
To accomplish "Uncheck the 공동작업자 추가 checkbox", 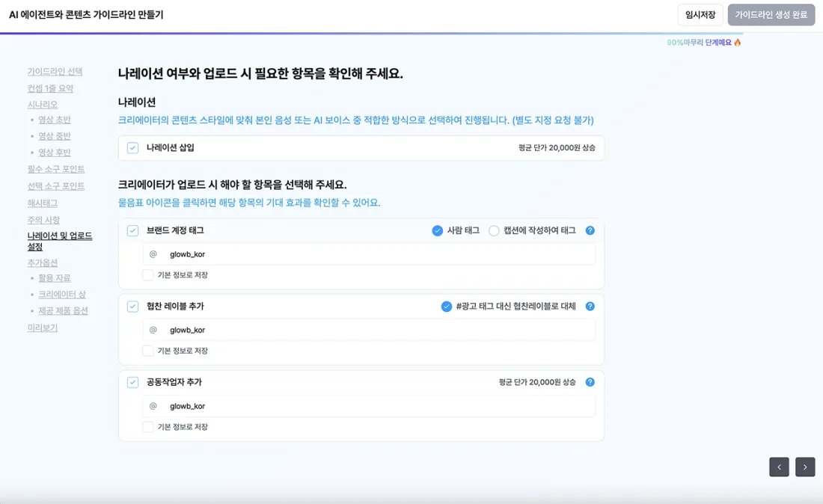I will [132, 382].
